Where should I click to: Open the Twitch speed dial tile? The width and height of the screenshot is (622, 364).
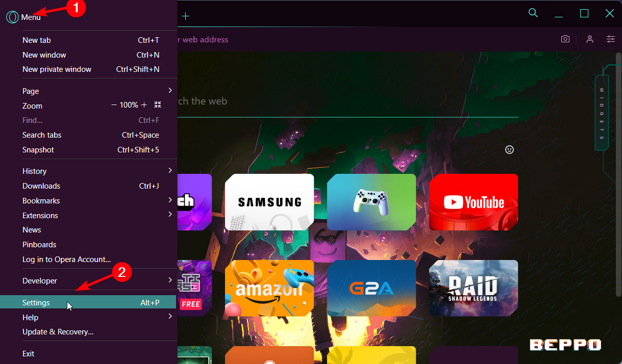pos(194,202)
